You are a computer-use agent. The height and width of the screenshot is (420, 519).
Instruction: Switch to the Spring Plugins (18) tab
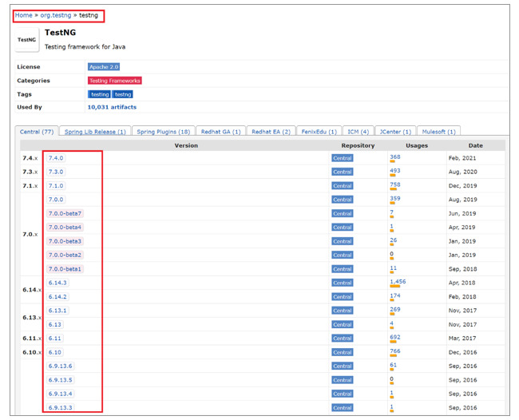click(x=163, y=132)
